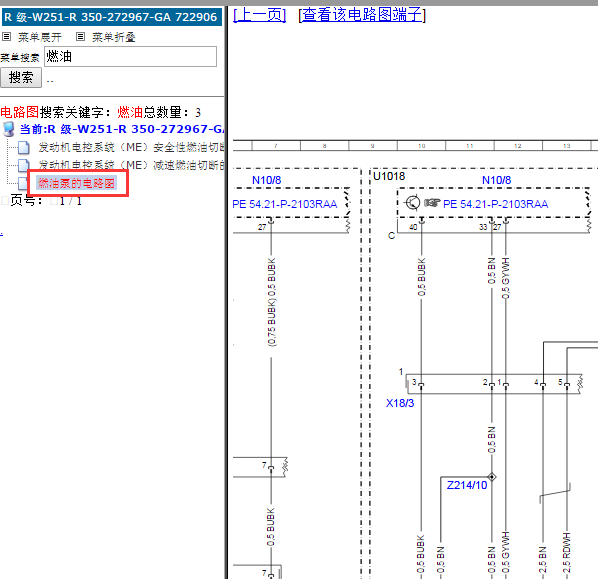Open the 安全性燃油切断 circuit diagram entry
Image resolution: width=598 pixels, height=579 pixels.
coord(131,147)
